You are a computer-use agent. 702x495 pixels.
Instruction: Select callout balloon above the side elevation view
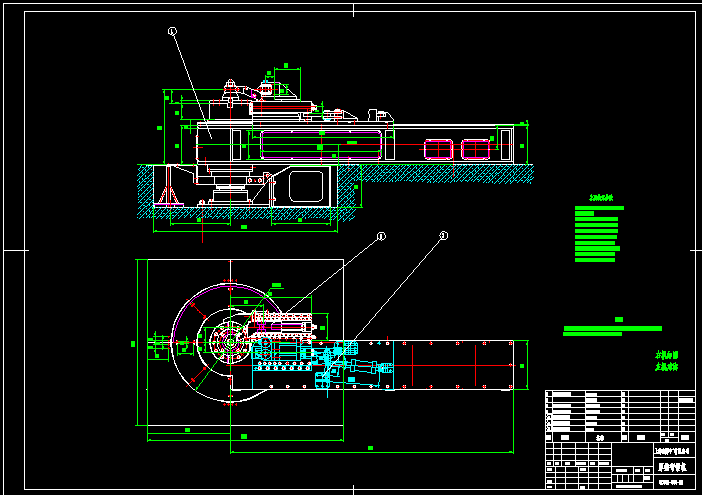point(172,31)
